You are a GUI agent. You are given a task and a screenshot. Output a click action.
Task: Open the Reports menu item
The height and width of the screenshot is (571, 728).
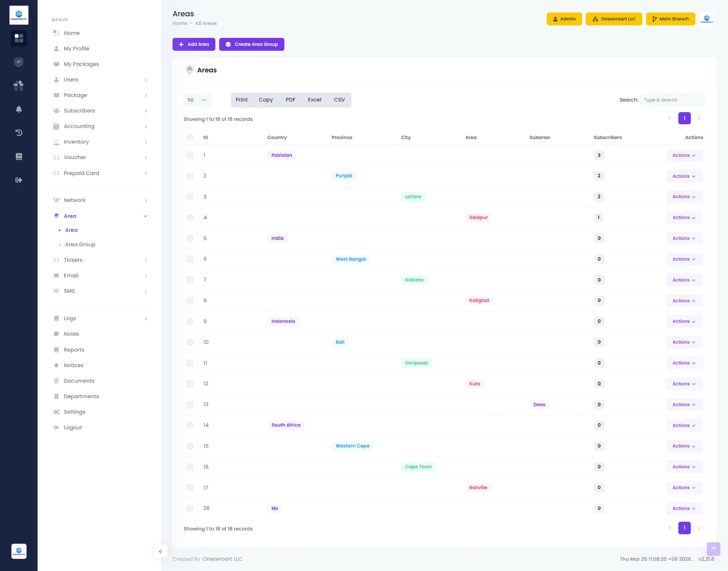74,350
